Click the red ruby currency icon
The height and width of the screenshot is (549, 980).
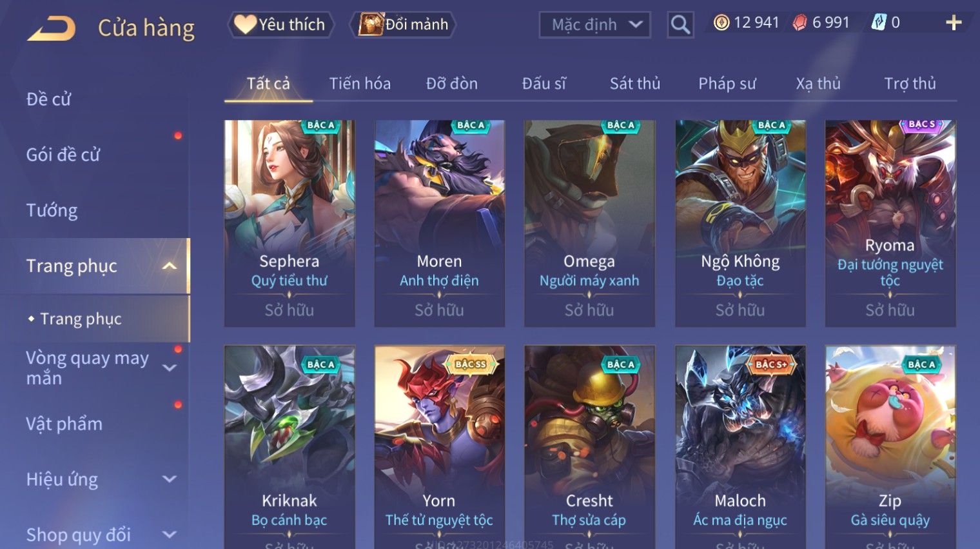pyautogui.click(x=799, y=23)
